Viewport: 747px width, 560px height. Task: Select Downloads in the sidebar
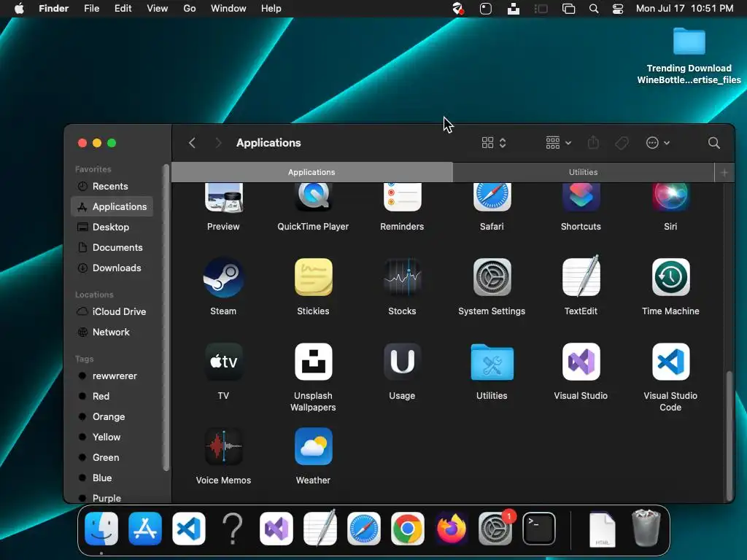tap(112, 268)
